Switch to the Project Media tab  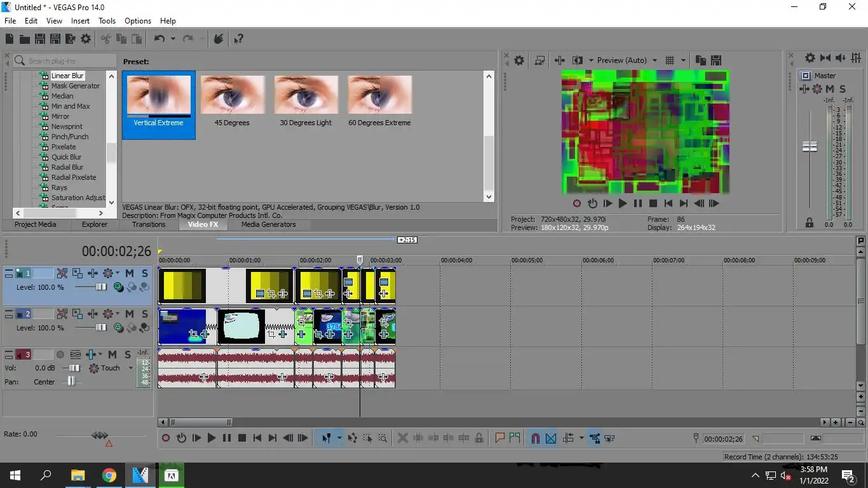(x=36, y=224)
